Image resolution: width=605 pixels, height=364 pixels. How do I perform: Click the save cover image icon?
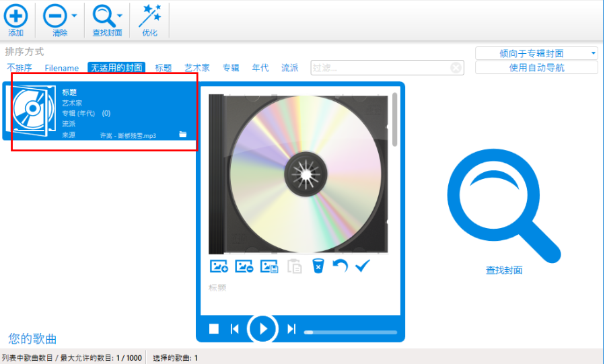269,266
